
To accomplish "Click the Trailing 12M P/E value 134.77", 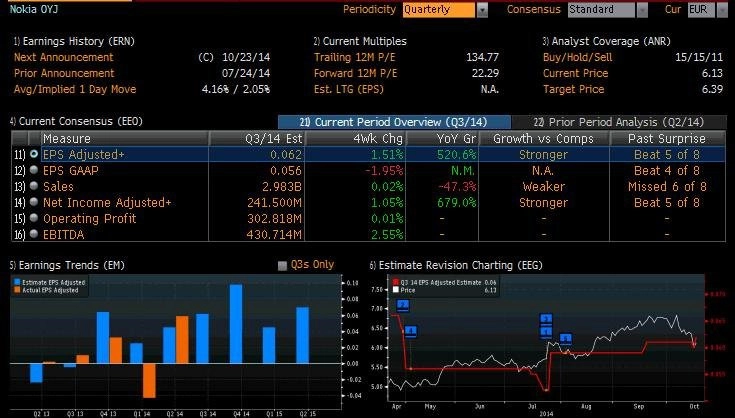I will tap(482, 57).
